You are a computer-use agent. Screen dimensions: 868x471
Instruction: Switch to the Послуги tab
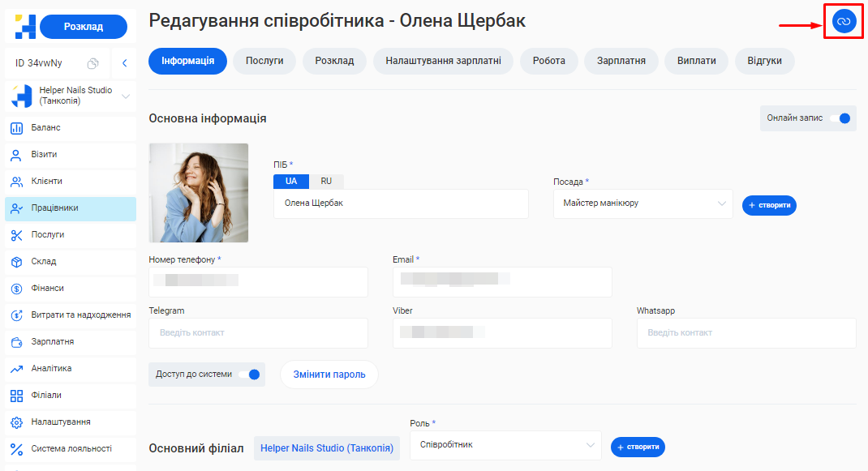click(264, 62)
